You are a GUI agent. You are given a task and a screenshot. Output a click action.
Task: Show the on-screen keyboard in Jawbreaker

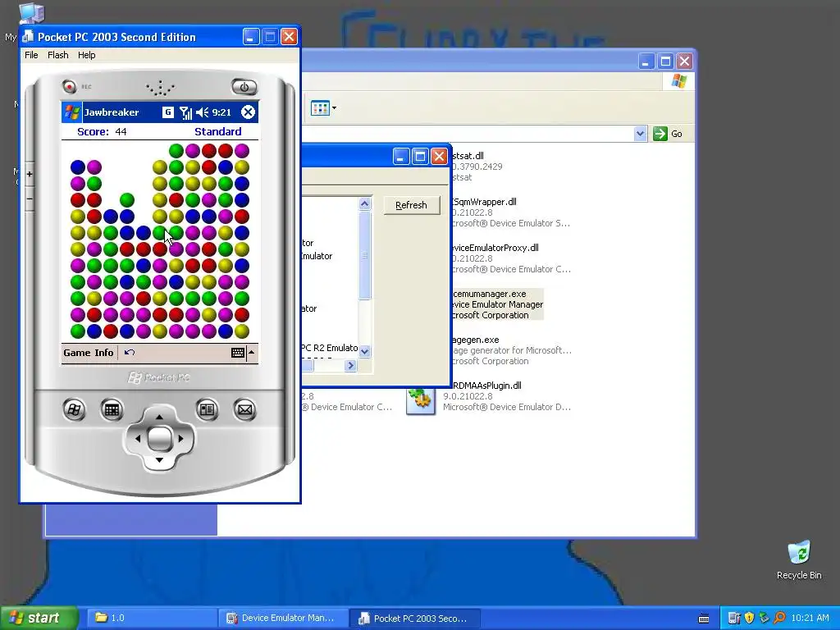click(238, 353)
